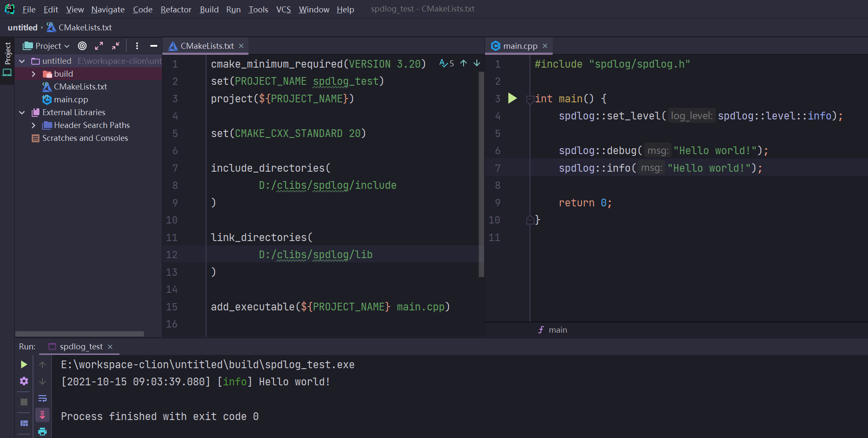The height and width of the screenshot is (438, 868).
Task: Close the CMakeLists.txt editor tab
Action: pos(241,46)
